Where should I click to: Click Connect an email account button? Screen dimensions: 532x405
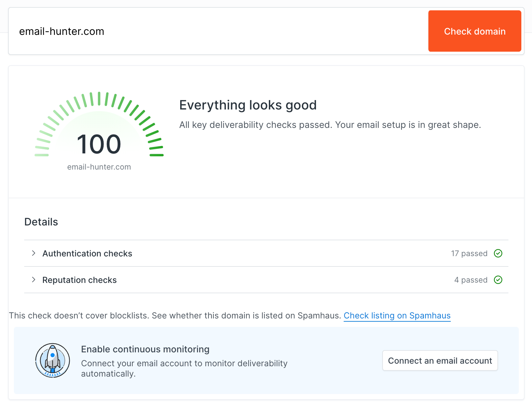pyautogui.click(x=440, y=360)
